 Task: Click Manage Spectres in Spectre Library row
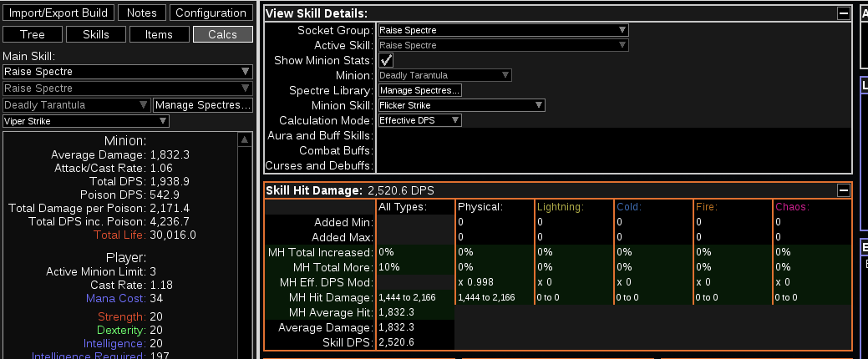[419, 90]
